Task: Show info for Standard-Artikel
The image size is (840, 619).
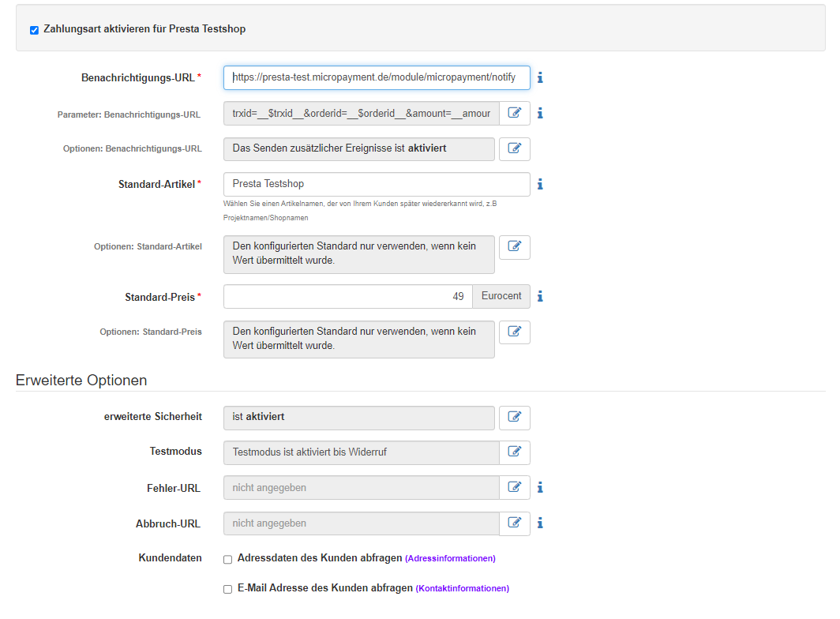Action: coord(540,184)
